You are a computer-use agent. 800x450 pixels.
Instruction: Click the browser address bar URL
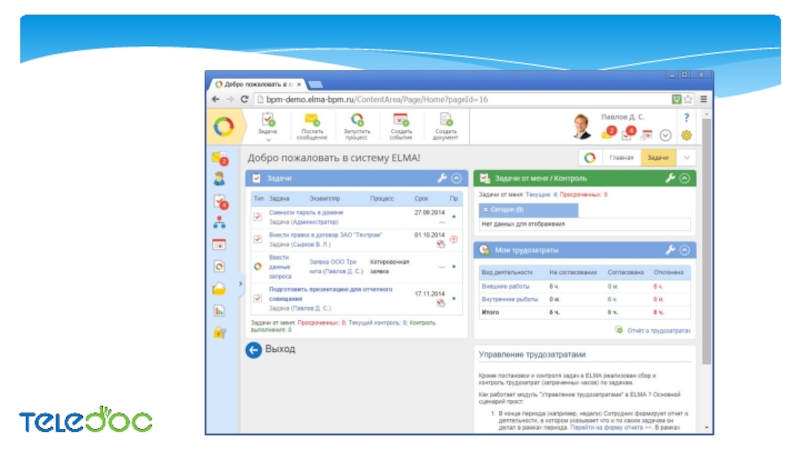377,99
